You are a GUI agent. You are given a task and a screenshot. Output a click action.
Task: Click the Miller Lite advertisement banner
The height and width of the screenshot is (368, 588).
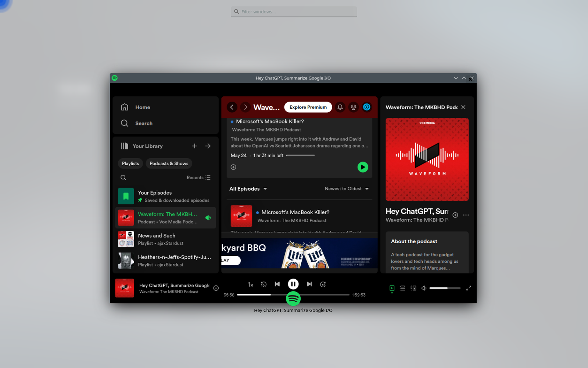pyautogui.click(x=300, y=253)
